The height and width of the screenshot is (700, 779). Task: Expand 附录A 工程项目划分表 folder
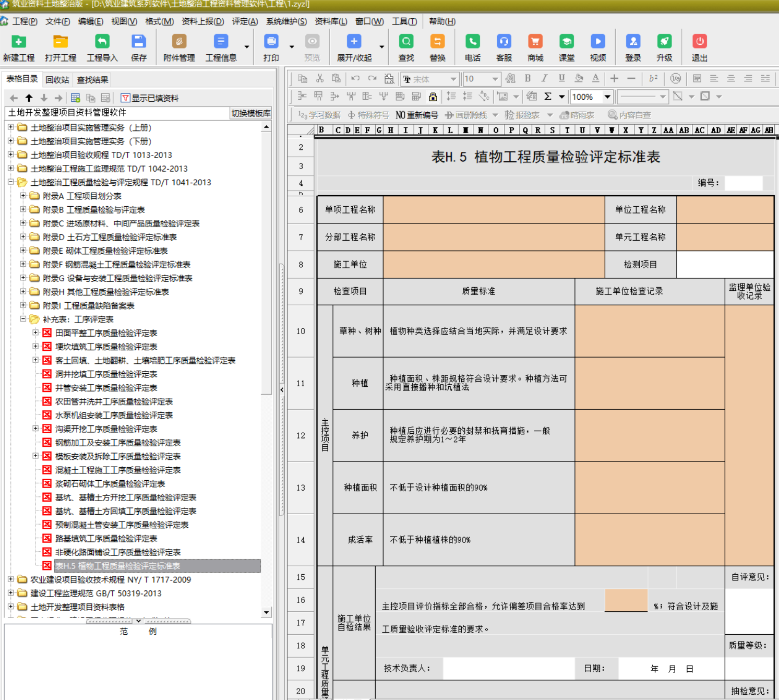[23, 196]
